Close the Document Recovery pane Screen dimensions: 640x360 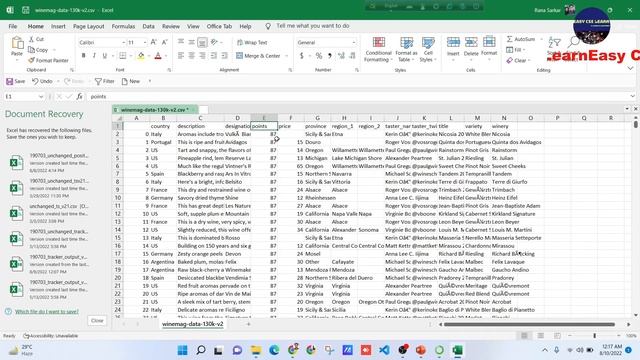pos(97,320)
